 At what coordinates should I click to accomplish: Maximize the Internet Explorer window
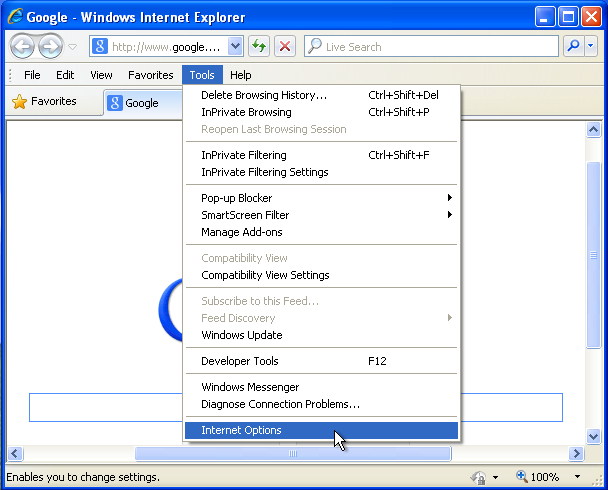coord(568,17)
